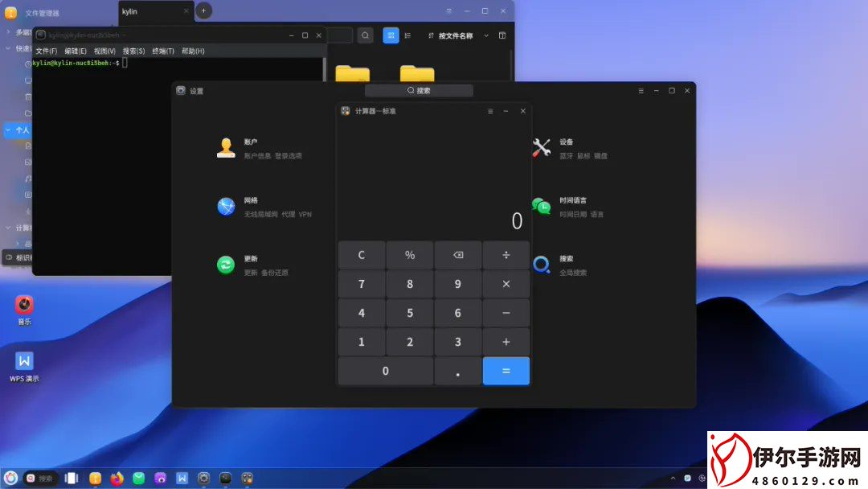This screenshot has height=489, width=868.
Task: Open the Settings window hamburger menu
Action: 641,91
